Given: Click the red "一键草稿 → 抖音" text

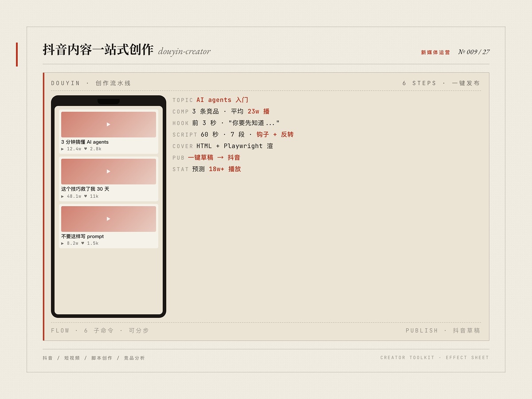Looking at the screenshot, I should 214,157.
